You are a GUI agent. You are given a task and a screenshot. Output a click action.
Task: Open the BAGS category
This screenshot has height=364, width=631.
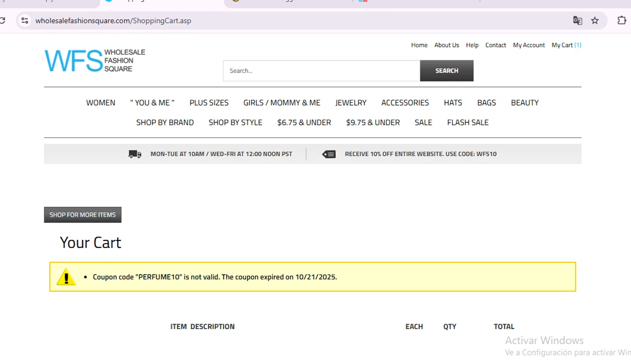pos(487,103)
